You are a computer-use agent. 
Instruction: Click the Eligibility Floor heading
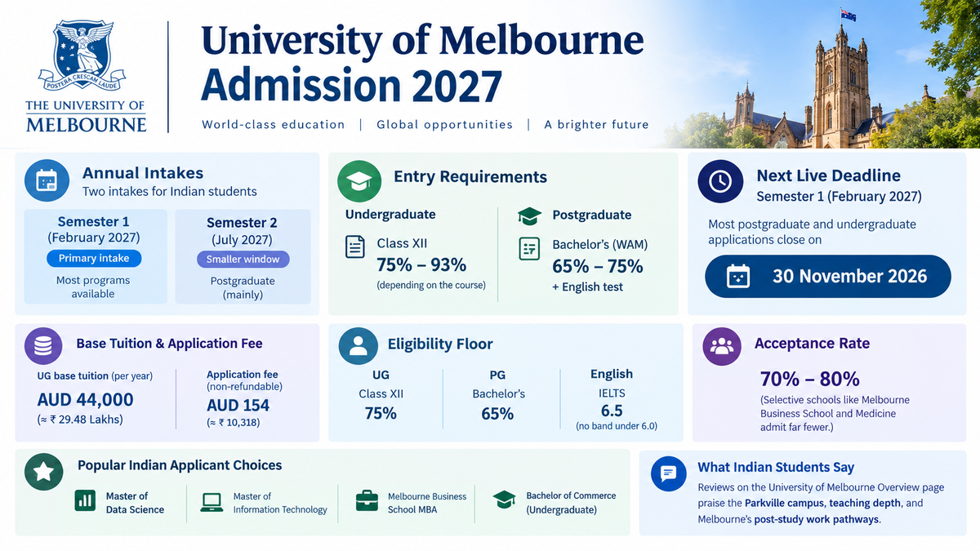pos(440,344)
